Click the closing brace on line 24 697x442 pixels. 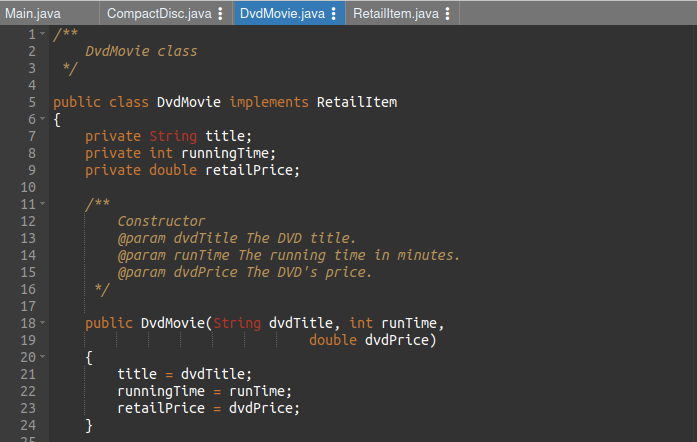(x=89, y=425)
